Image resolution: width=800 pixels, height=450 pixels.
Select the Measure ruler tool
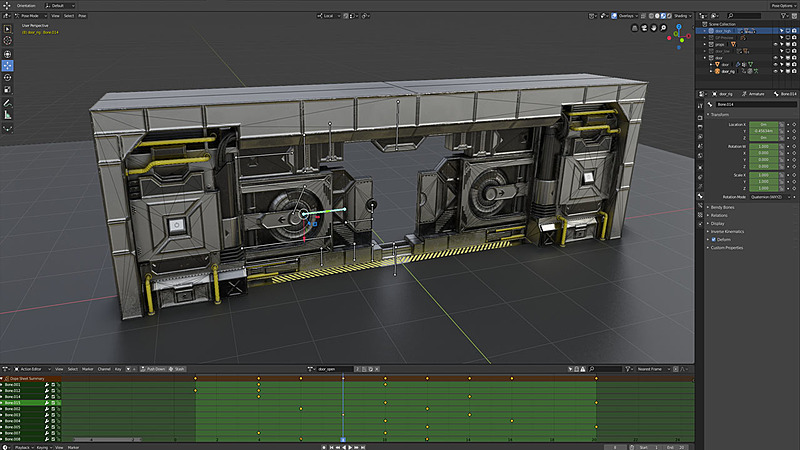pyautogui.click(x=8, y=115)
